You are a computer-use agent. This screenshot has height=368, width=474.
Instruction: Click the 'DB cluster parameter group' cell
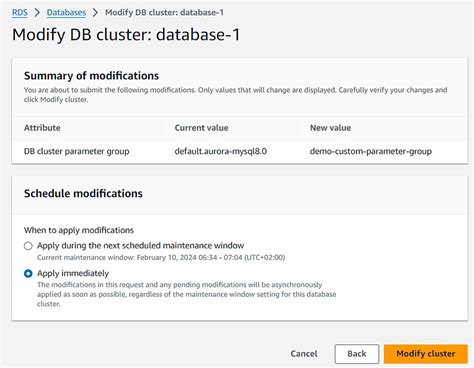pos(77,151)
